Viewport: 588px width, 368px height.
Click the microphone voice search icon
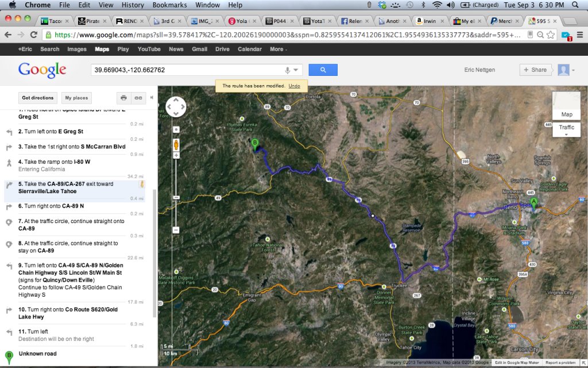pyautogui.click(x=287, y=70)
